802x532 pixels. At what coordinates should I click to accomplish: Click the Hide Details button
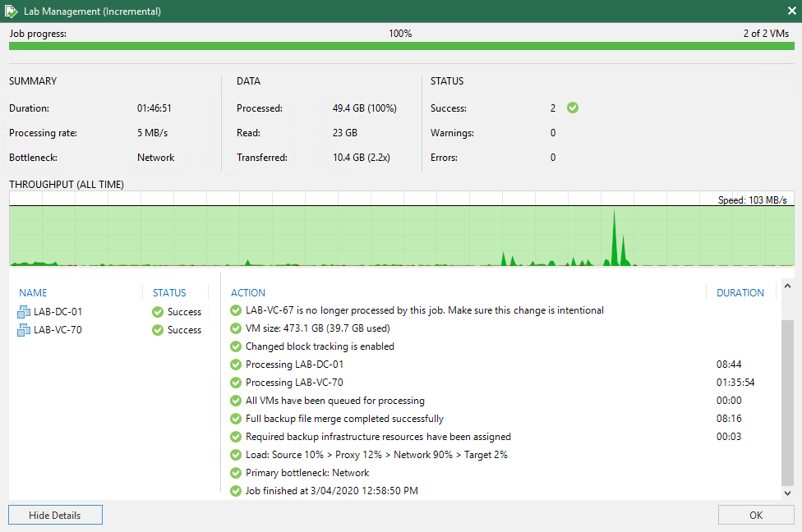click(55, 515)
